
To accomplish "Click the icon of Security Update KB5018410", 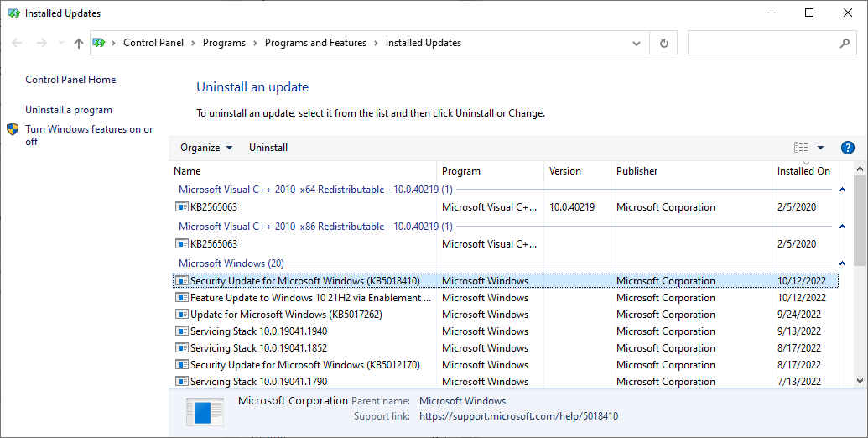I will 182,281.
